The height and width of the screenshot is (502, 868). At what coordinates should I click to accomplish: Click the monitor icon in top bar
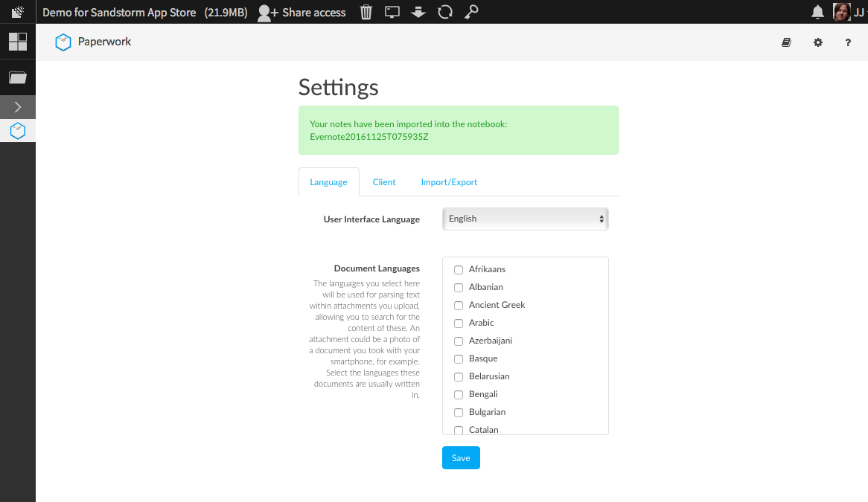coord(392,12)
